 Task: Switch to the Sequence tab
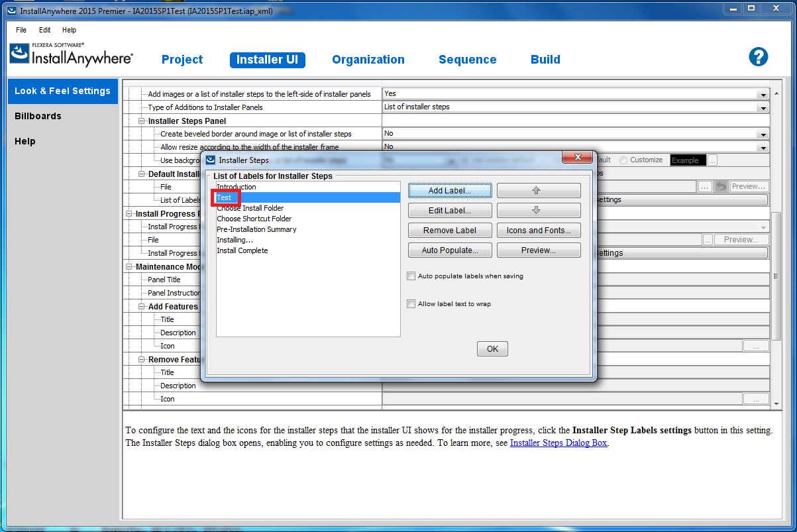pos(468,60)
